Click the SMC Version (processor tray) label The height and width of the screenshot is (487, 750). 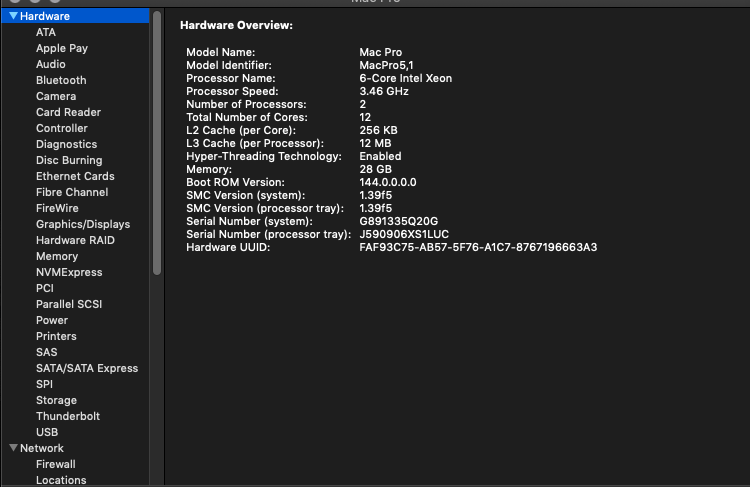point(265,208)
